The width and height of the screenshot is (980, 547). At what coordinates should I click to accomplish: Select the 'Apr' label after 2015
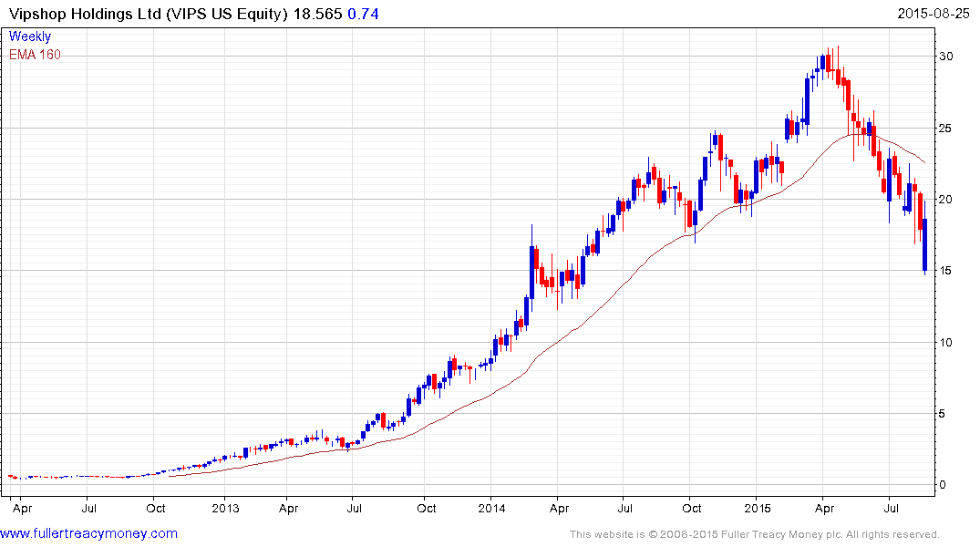(x=824, y=509)
